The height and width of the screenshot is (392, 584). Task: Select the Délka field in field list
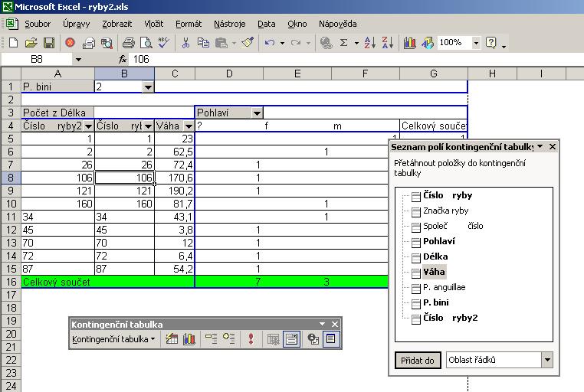(x=435, y=256)
